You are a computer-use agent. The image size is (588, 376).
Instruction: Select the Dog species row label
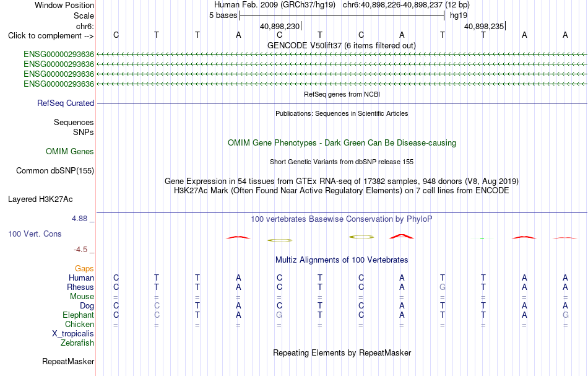87,306
